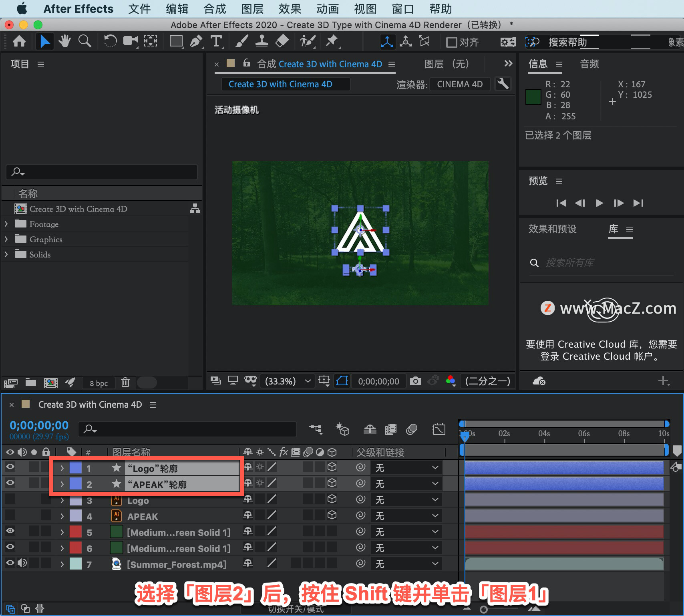
Task: Expand layer 1 "Logo" outline properties
Action: [62, 468]
